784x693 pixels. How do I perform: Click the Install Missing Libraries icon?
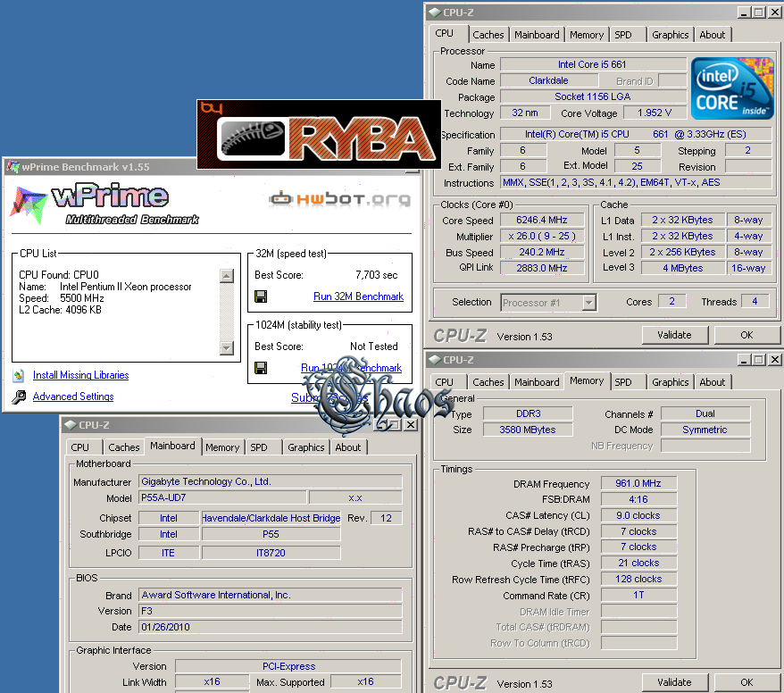[x=19, y=375]
